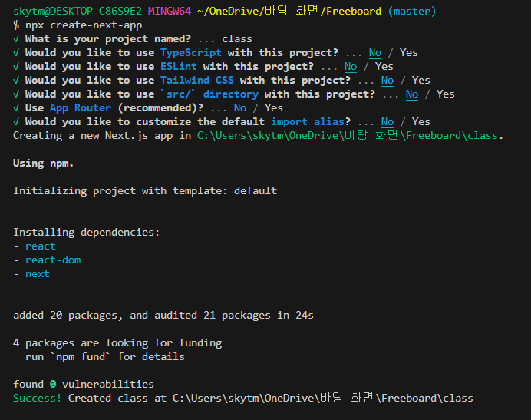This screenshot has height=420, width=531.
Task: Click the yellow '~/OneDrive/바탕 화면/Freeboard' prompt path
Action: pyautogui.click(x=289, y=12)
